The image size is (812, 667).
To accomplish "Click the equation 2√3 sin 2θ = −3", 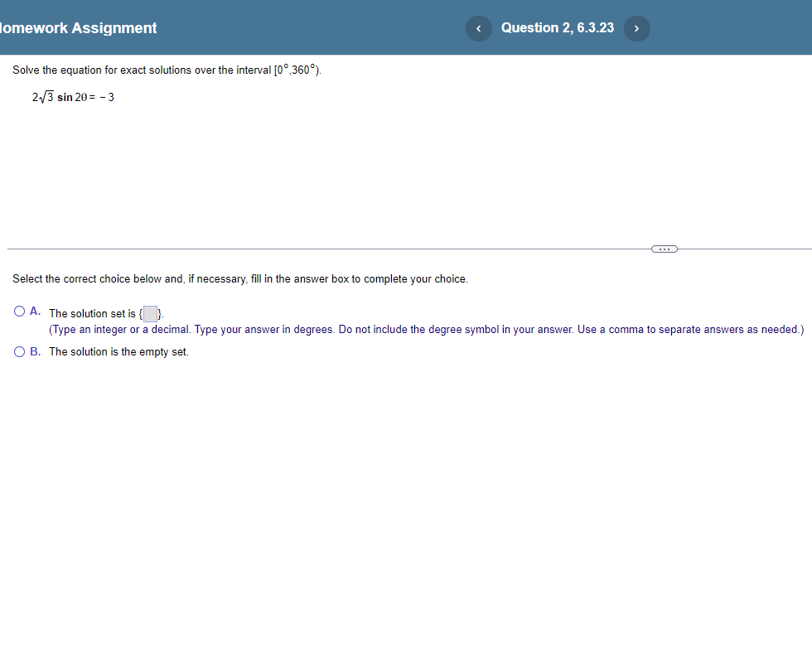I will coord(73,97).
